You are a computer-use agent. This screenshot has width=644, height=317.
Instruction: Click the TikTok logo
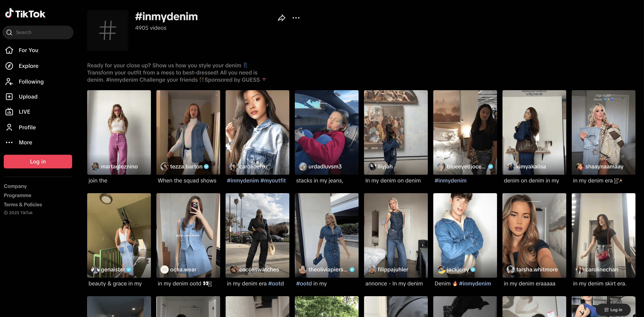[25, 14]
